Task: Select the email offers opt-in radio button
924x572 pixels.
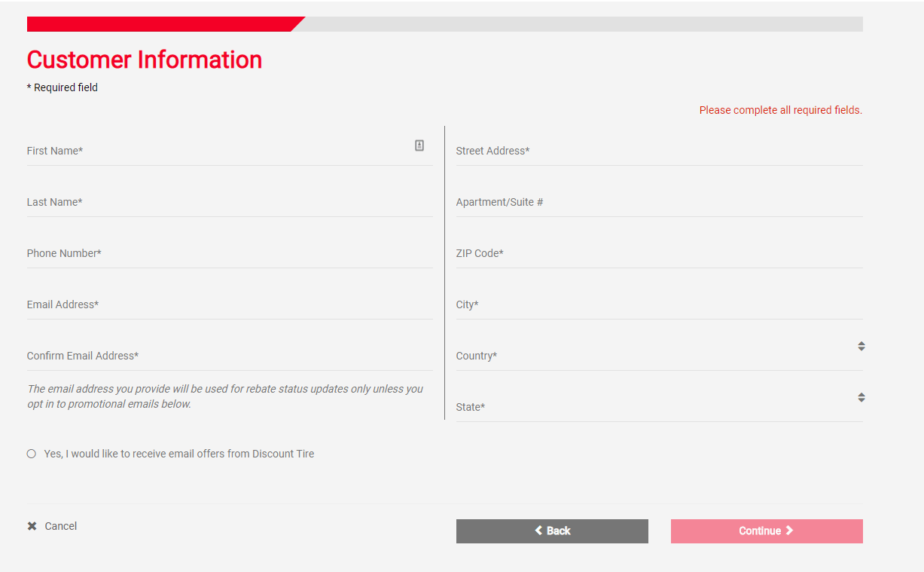Action: [x=31, y=454]
